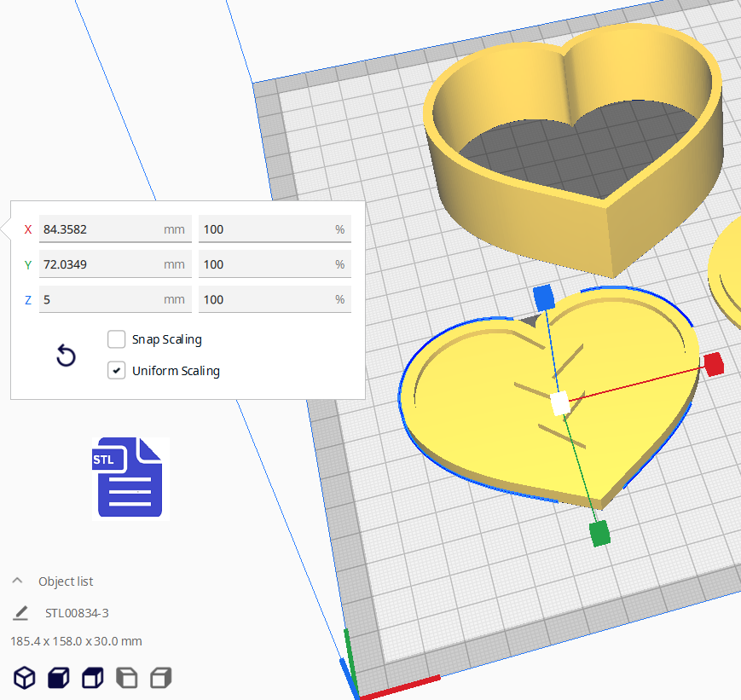Click the red X-axis scale handle
The width and height of the screenshot is (741, 700).
[x=713, y=363]
